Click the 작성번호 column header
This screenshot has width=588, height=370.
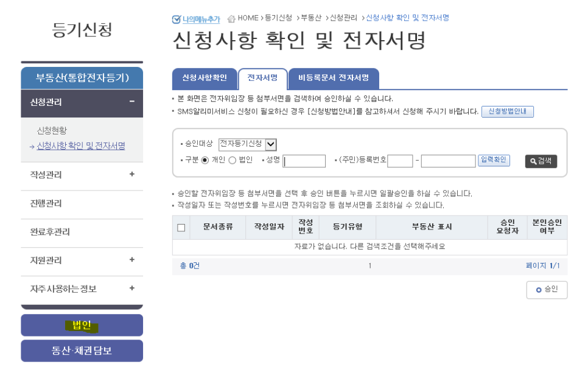[306, 227]
